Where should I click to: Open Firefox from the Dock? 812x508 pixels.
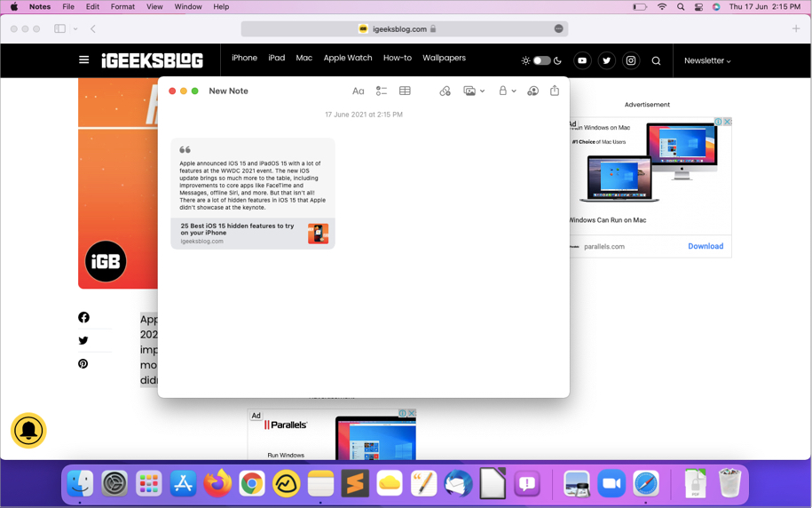(217, 484)
